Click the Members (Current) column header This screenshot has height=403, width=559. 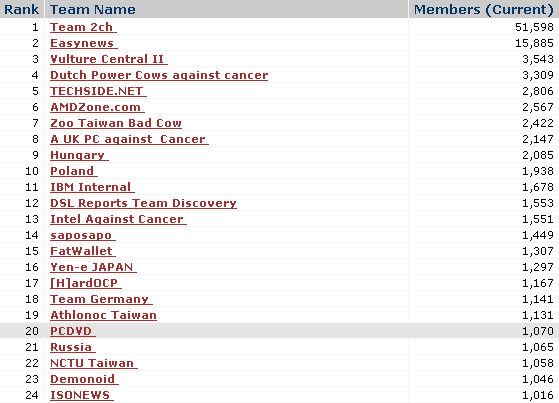pyautogui.click(x=484, y=9)
